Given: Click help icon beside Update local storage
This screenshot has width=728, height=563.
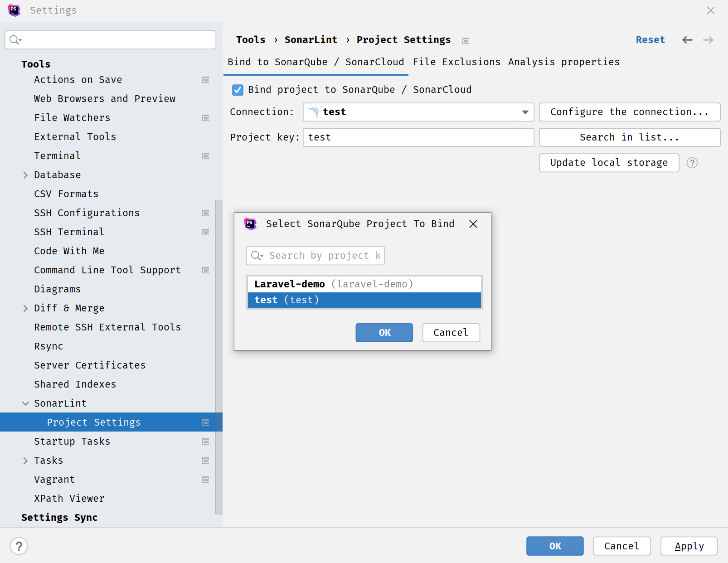Looking at the screenshot, I should [692, 163].
